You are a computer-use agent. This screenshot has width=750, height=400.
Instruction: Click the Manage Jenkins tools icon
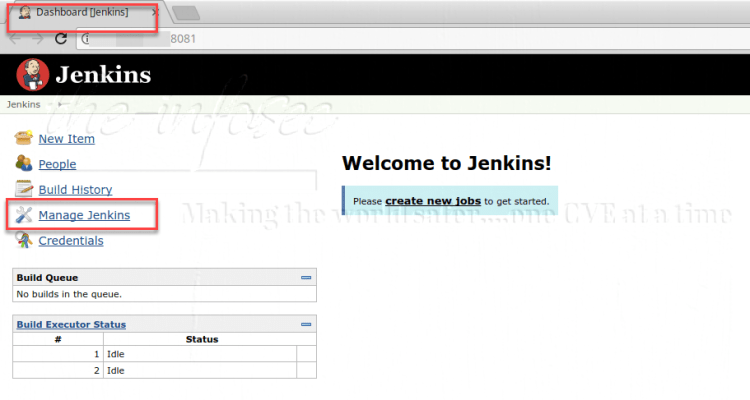(24, 215)
